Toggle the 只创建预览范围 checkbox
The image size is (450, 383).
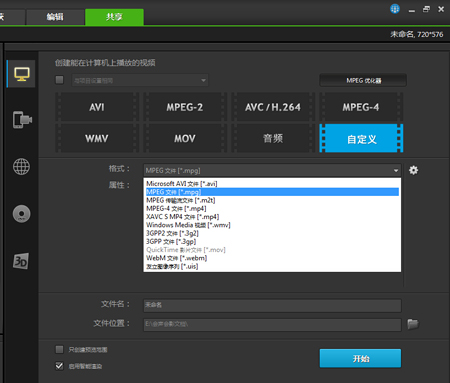click(59, 349)
